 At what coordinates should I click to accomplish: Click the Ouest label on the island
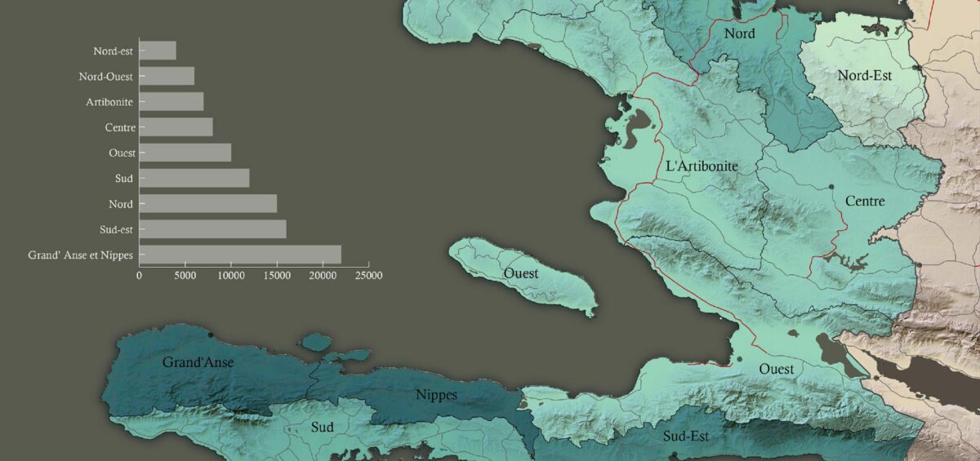point(521,273)
